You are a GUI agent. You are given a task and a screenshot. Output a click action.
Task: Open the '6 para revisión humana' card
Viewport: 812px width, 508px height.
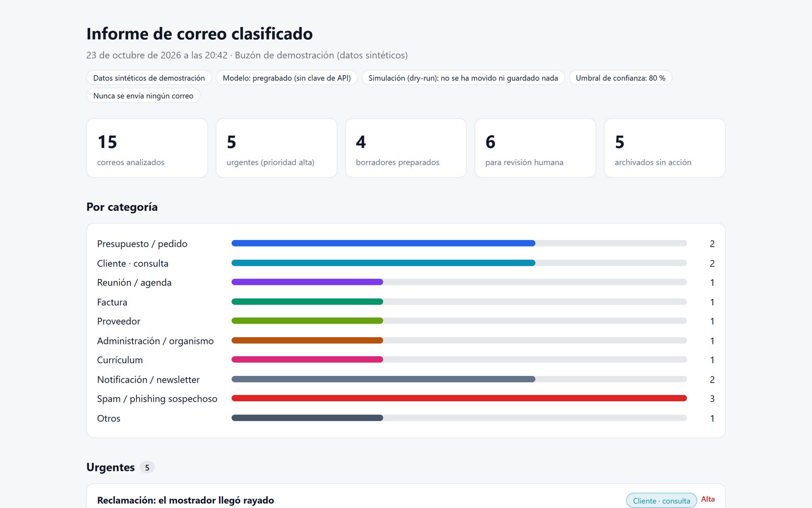pos(535,148)
